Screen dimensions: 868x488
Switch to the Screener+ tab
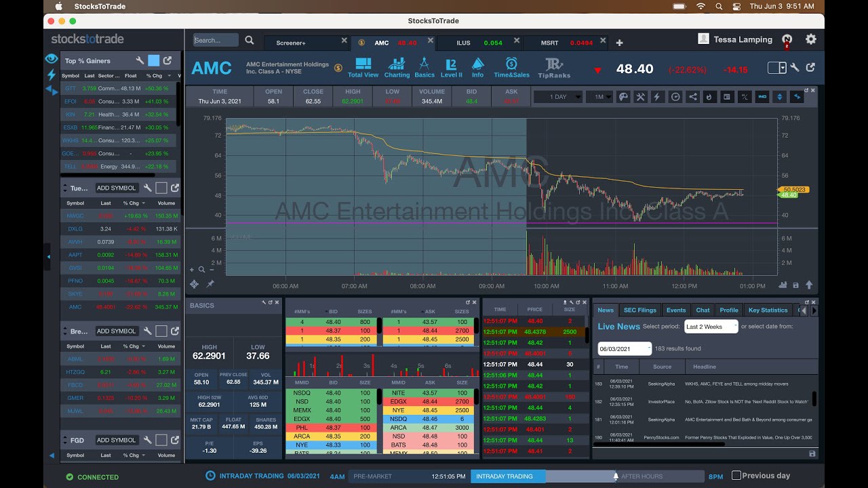pos(291,43)
